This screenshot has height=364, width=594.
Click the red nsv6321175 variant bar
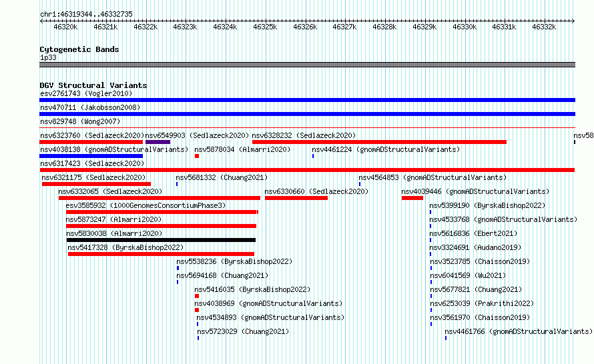click(96, 184)
